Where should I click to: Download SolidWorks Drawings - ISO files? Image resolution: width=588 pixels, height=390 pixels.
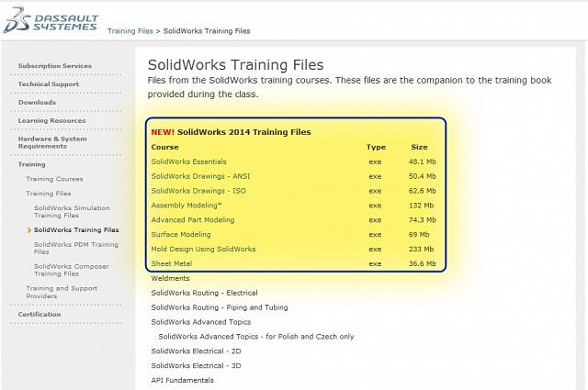(198, 191)
